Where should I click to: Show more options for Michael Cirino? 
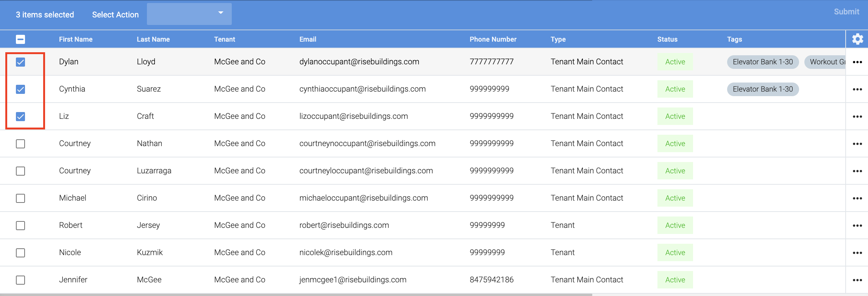[857, 198]
